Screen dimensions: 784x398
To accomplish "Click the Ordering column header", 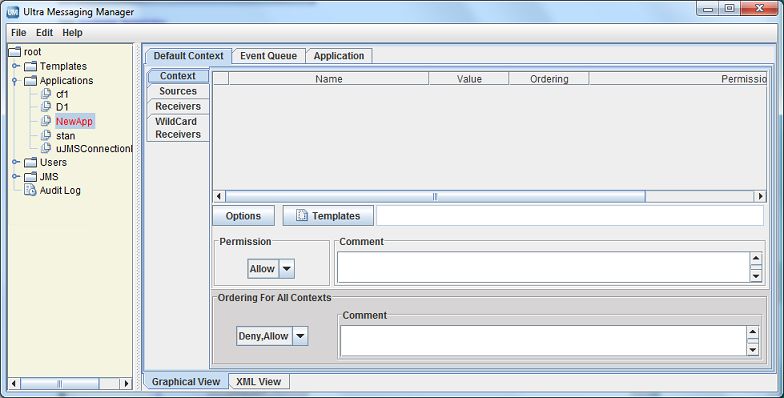I will 549,79.
